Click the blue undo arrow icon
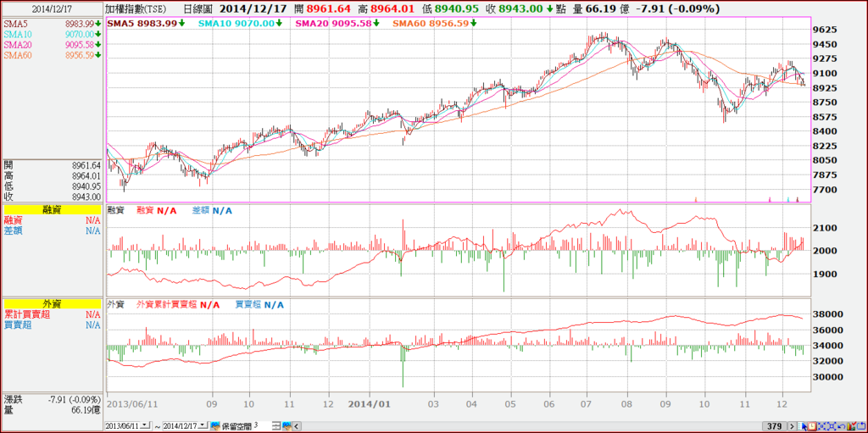Image resolution: width=868 pixels, height=433 pixels. coord(842,426)
